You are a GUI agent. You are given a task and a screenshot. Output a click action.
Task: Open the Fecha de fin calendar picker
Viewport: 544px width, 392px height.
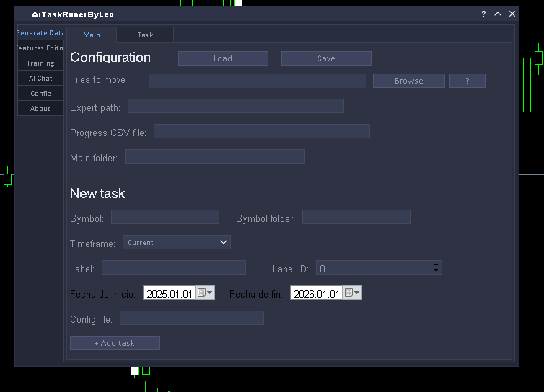[353, 293]
